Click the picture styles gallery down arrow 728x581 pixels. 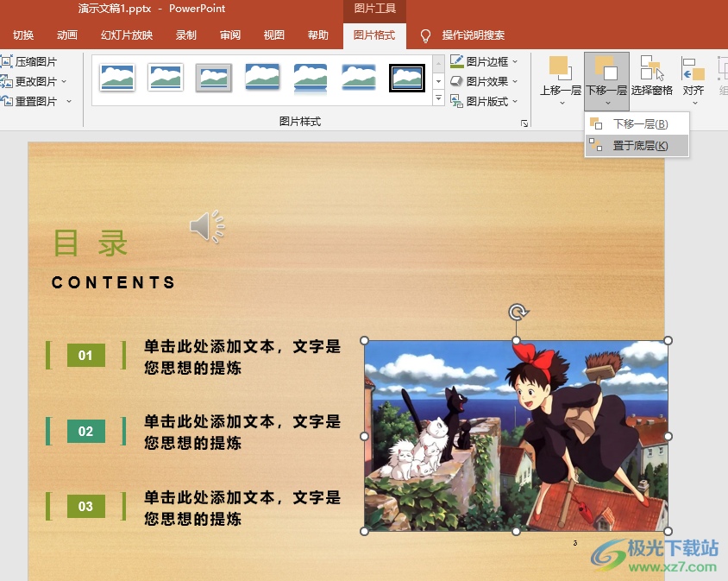pyautogui.click(x=438, y=81)
